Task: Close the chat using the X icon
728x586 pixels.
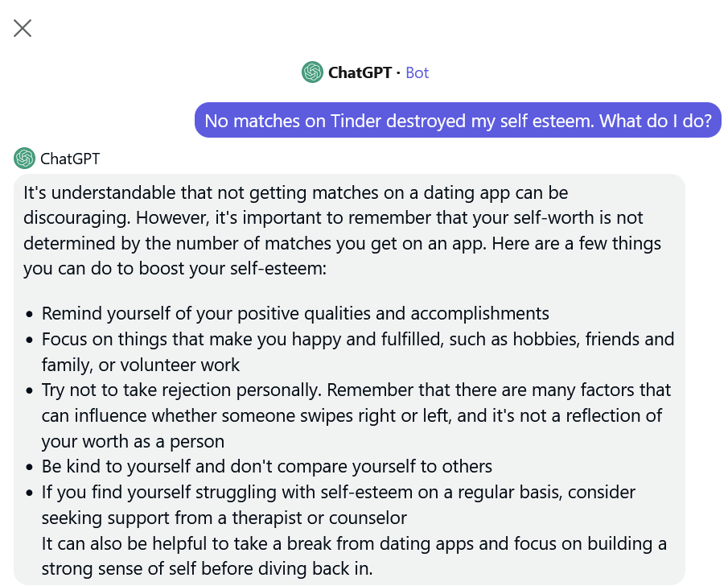Action: 23,28
